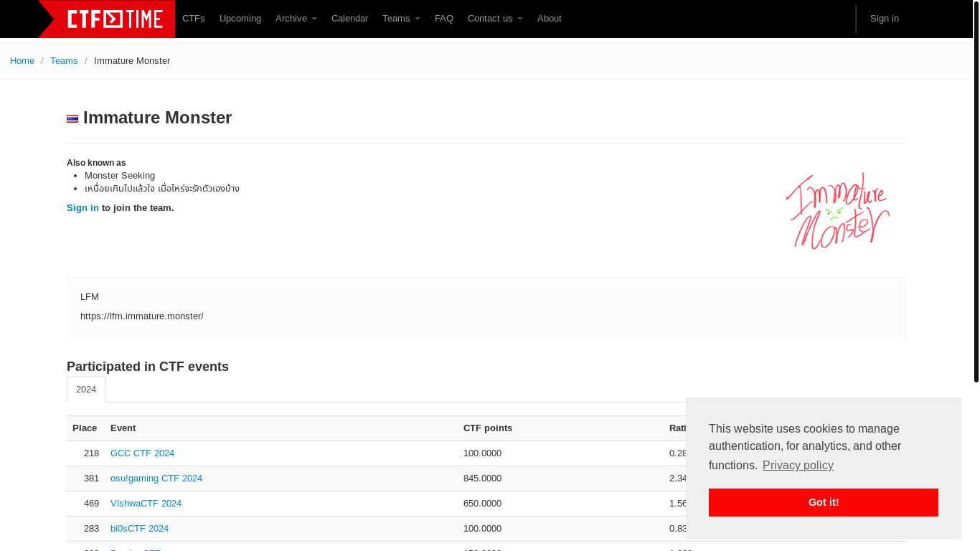This screenshot has width=980, height=551.
Task: Open VishwaCTF 2024 event
Action: point(146,504)
